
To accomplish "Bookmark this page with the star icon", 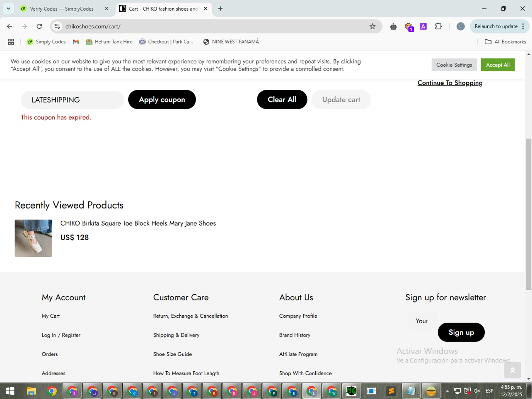I will [372, 26].
